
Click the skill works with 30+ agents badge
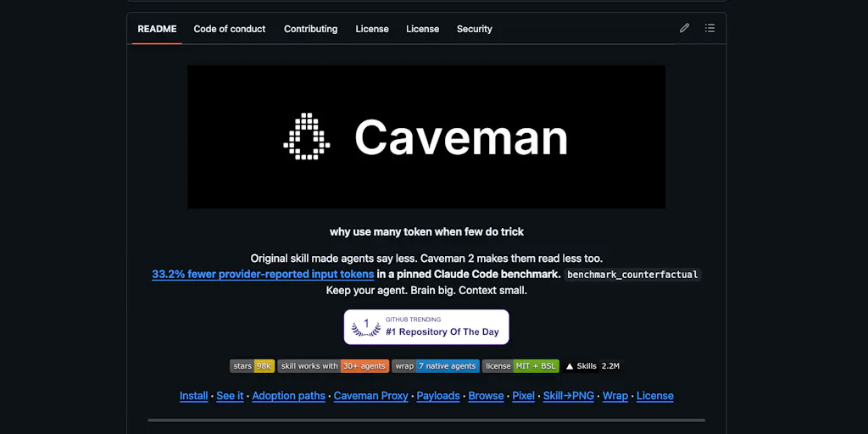point(333,366)
